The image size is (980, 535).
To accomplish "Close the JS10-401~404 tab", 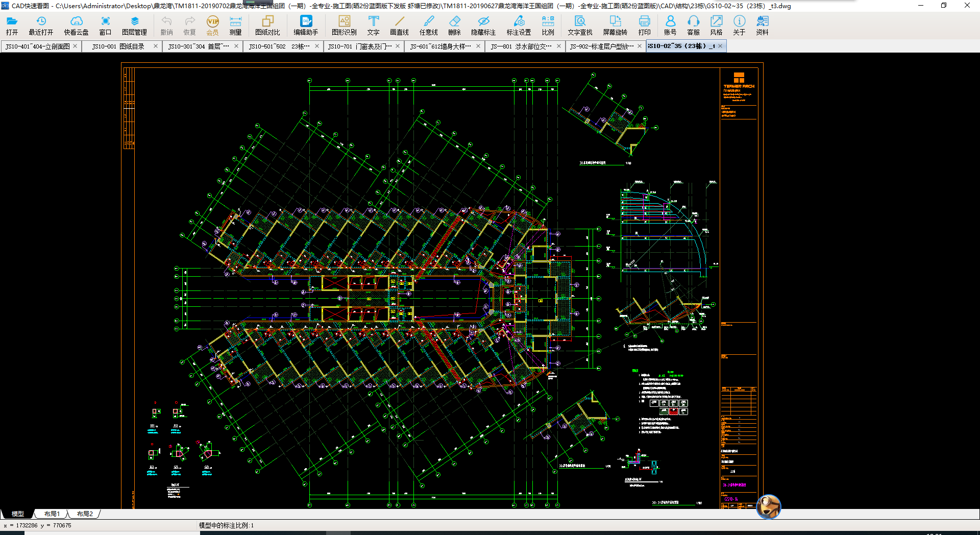I will 75,46.
